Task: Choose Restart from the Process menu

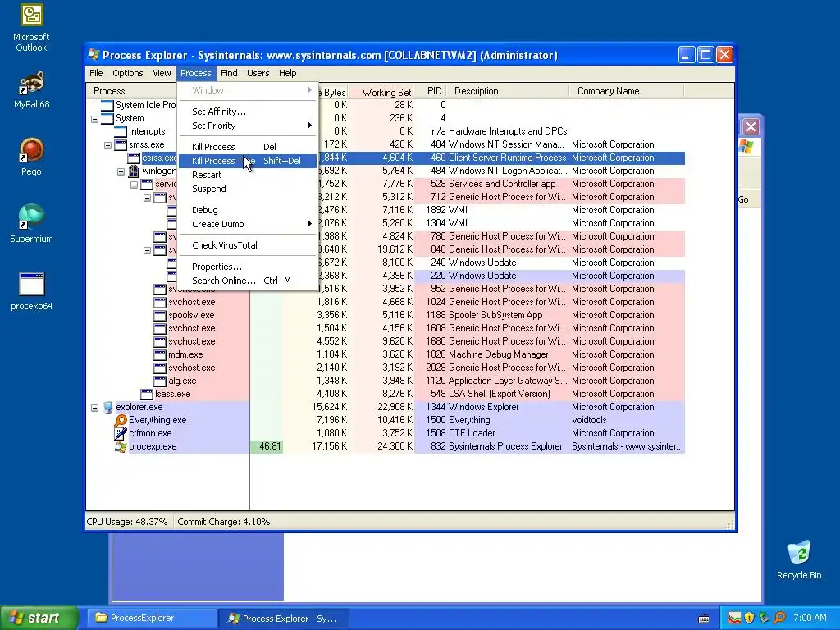Action: coord(248,175)
